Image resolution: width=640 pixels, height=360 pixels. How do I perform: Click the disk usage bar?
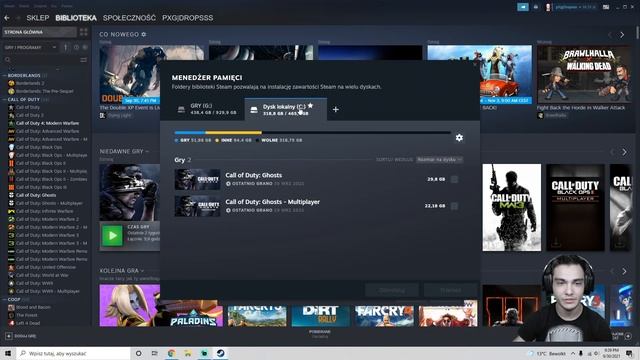point(312,133)
